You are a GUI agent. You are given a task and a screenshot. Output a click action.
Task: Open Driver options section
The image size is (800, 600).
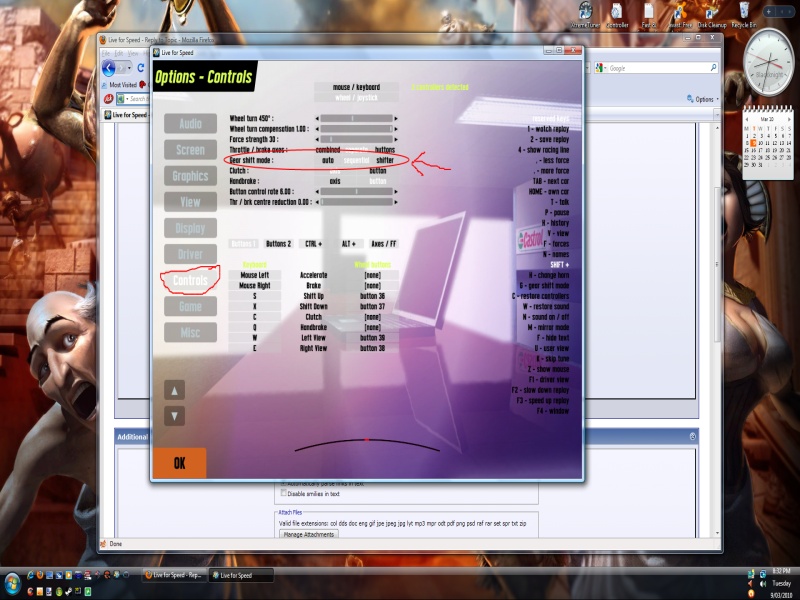click(x=190, y=254)
